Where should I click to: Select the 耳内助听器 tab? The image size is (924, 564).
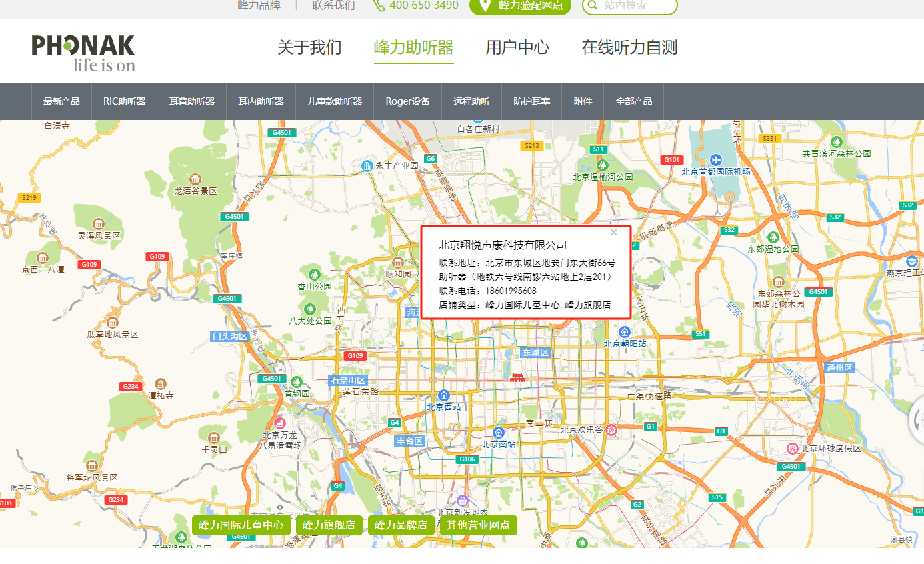click(261, 101)
